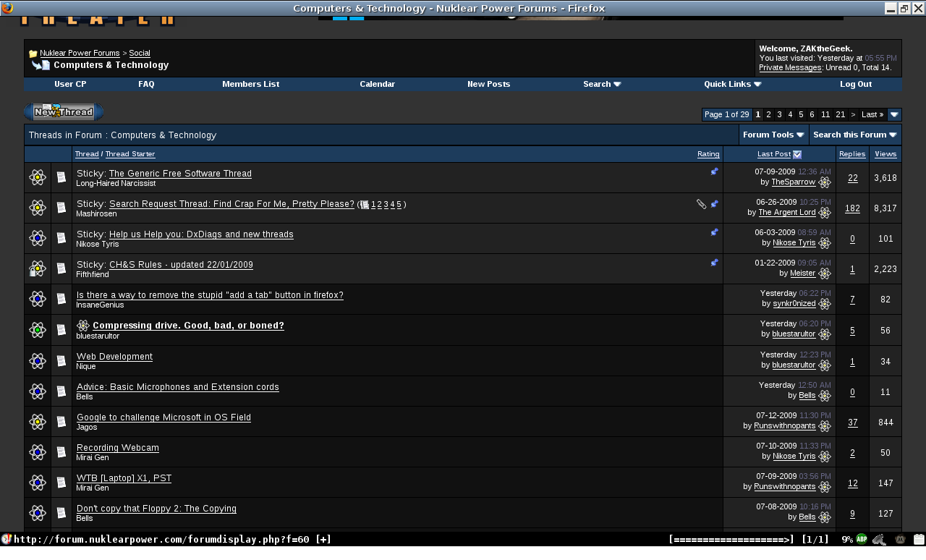Click the first unread post icon before Compressing drive
Image resolution: width=926 pixels, height=560 pixels.
83,326
